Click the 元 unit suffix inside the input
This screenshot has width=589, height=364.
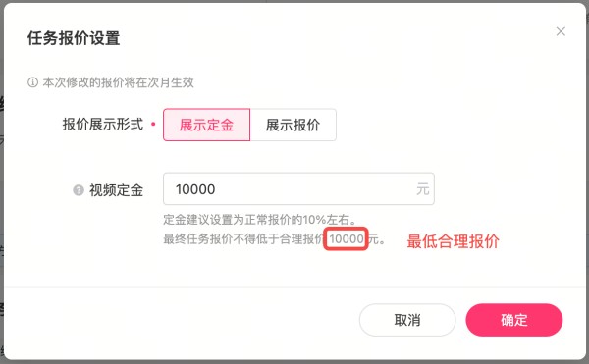coord(422,189)
